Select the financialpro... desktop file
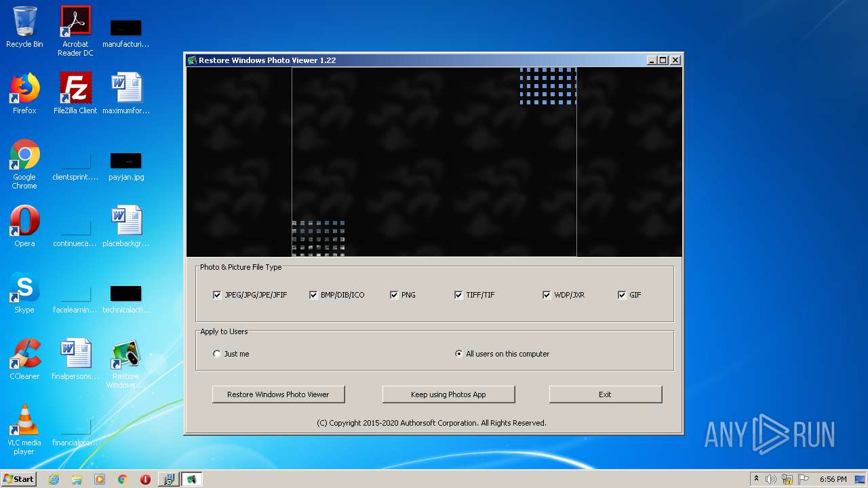Screen dimensions: 868x488 75,432
